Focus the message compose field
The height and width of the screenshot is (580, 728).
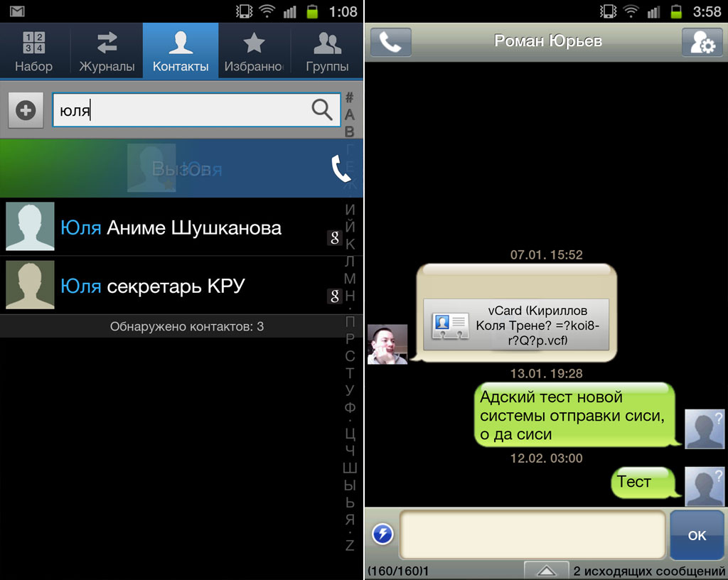coord(533,535)
